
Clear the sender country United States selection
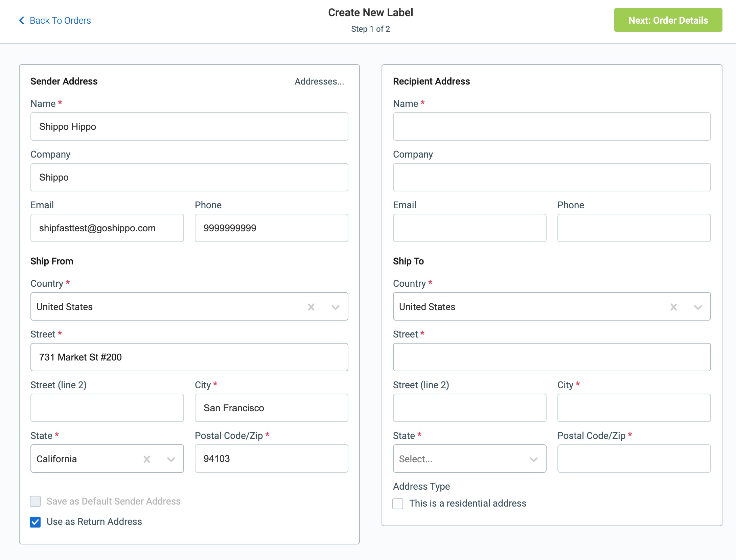(311, 307)
